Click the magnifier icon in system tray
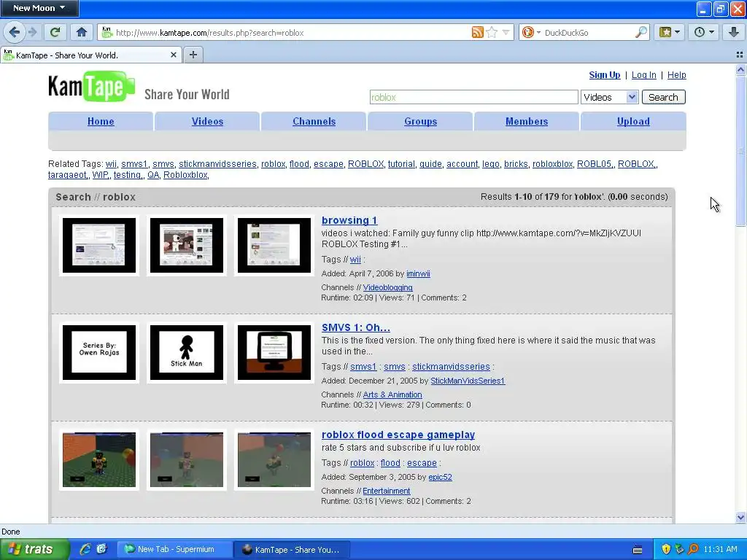Image resolution: width=747 pixels, height=560 pixels. point(693,550)
